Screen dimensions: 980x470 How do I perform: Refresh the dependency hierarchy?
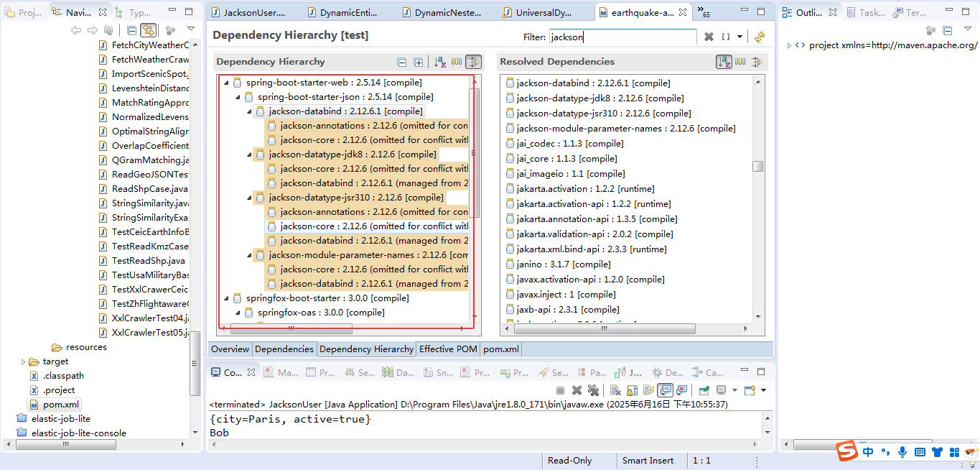pos(759,37)
